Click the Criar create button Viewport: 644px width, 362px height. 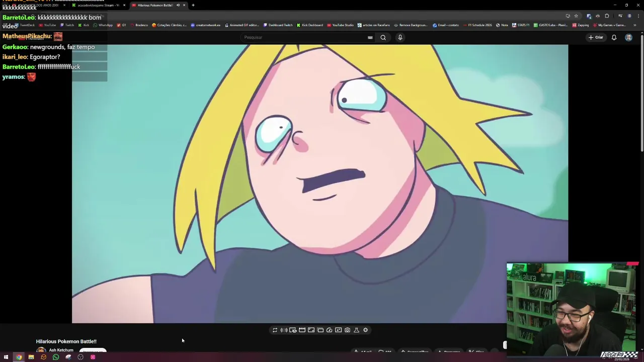coord(596,37)
